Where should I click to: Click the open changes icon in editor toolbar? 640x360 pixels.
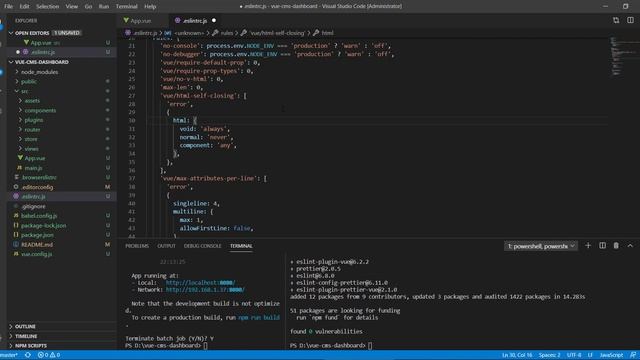pyautogui.click(x=616, y=20)
